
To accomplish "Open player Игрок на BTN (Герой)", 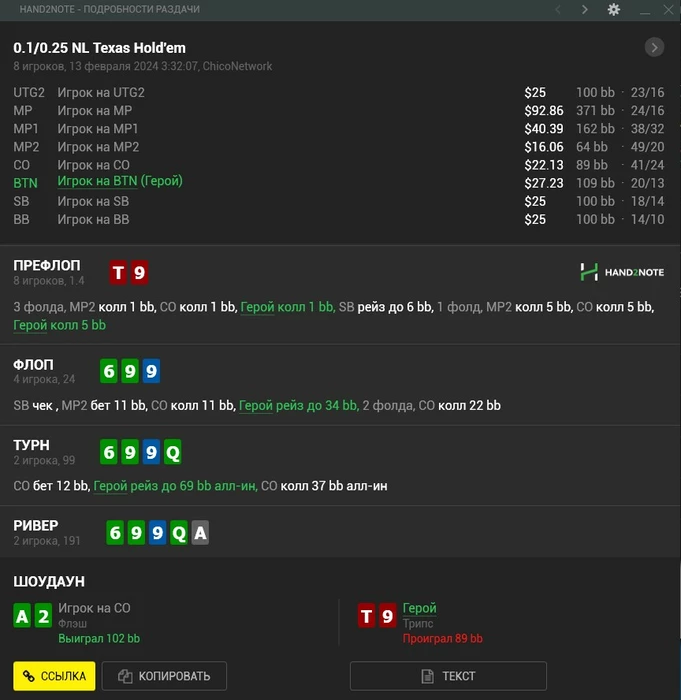I will pos(120,181).
